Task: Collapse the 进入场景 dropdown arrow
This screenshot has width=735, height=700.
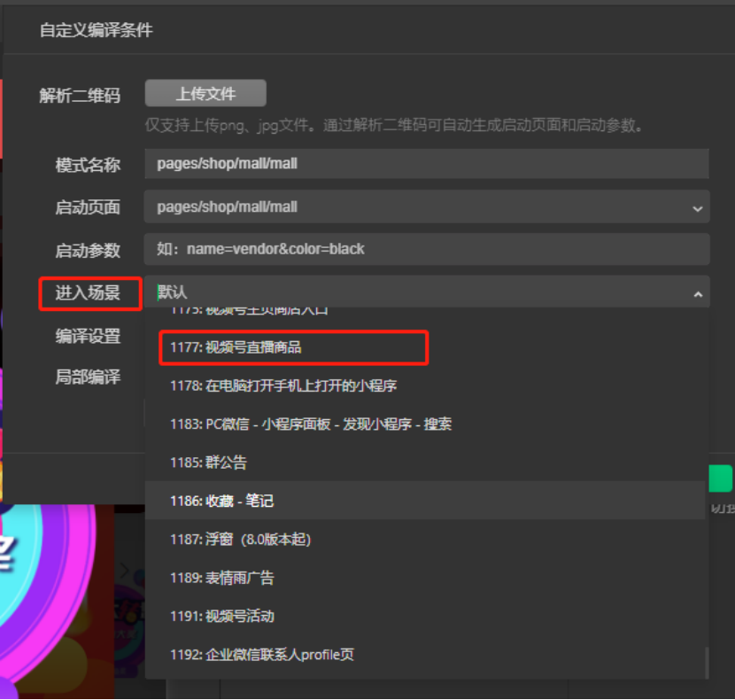Action: (x=698, y=294)
